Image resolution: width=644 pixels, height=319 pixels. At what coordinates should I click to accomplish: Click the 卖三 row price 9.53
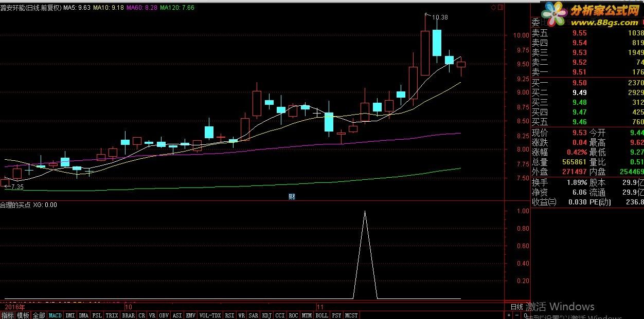(579, 52)
